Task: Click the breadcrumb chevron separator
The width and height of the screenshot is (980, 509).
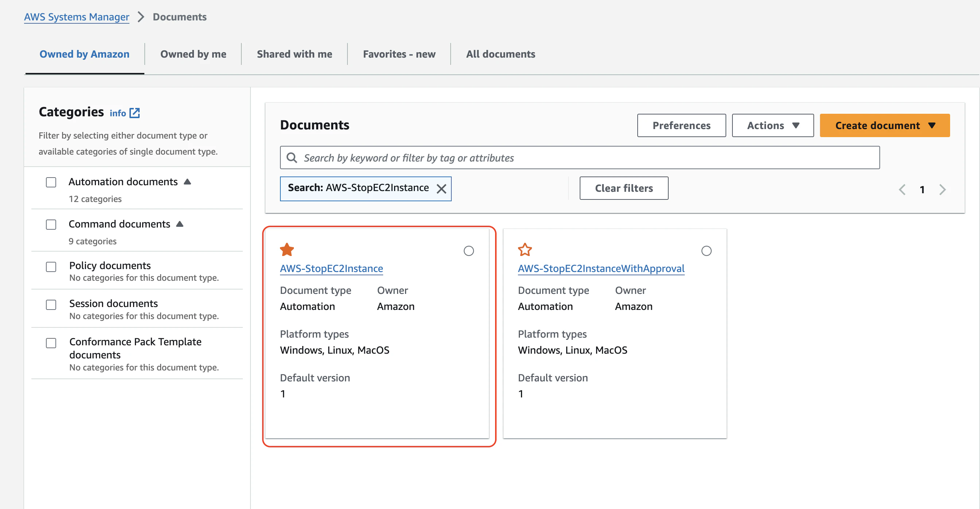Action: click(x=141, y=17)
